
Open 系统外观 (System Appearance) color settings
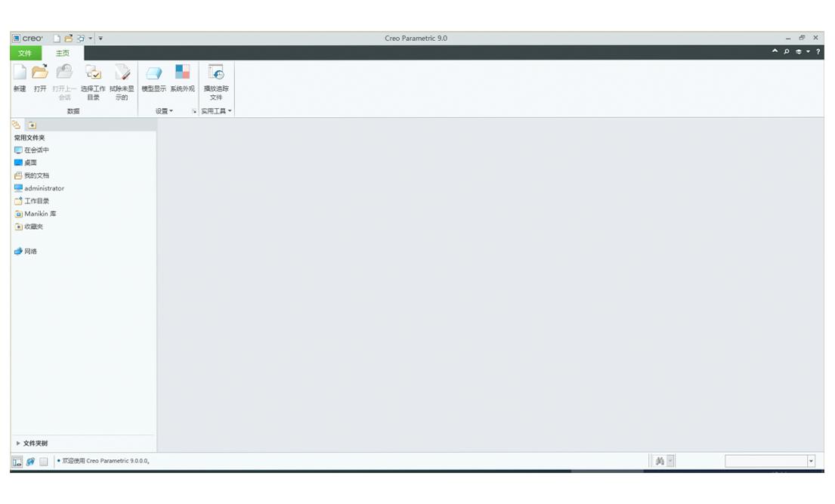click(182, 73)
